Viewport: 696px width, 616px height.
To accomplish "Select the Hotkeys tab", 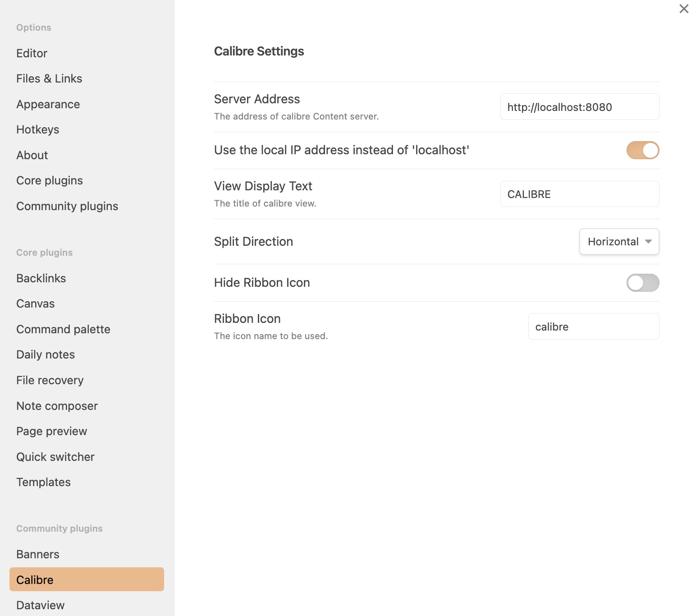I will pos(37,129).
